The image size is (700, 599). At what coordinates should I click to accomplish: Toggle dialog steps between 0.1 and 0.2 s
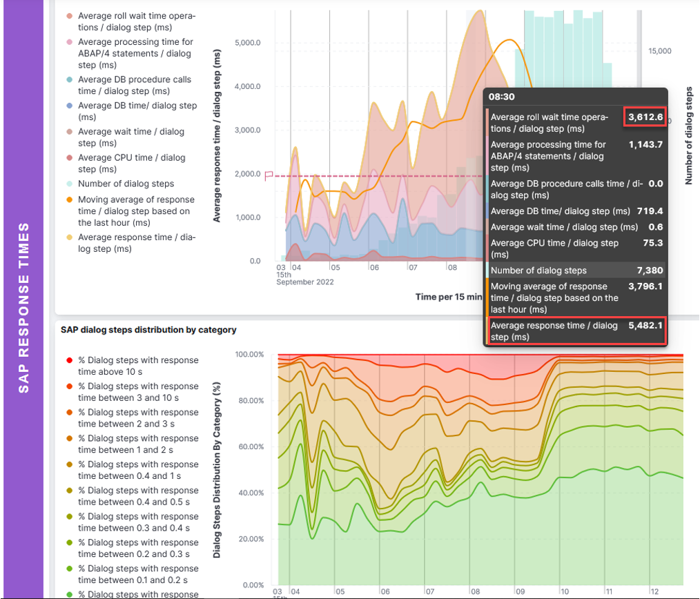pos(138,574)
